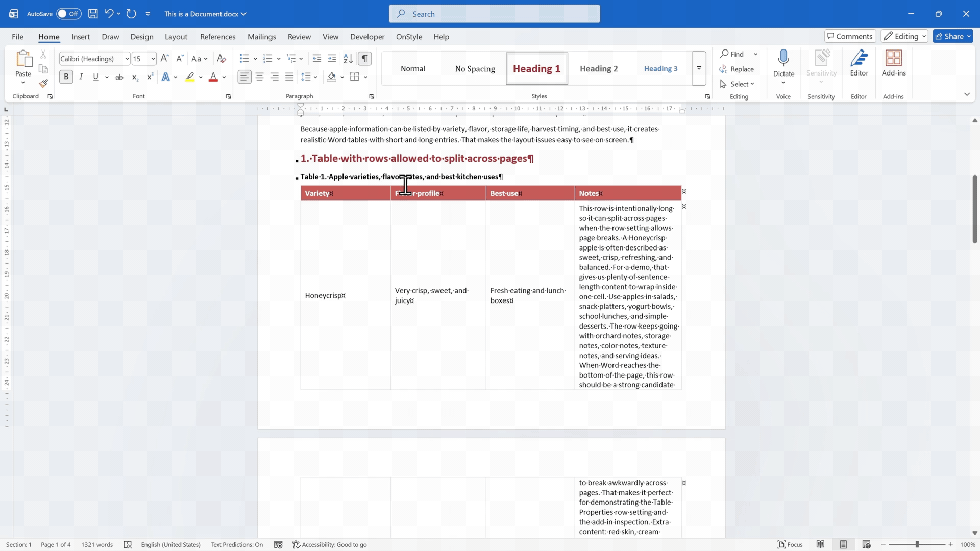Apply red font color
Viewport: 980px width, 551px height.
pyautogui.click(x=213, y=77)
